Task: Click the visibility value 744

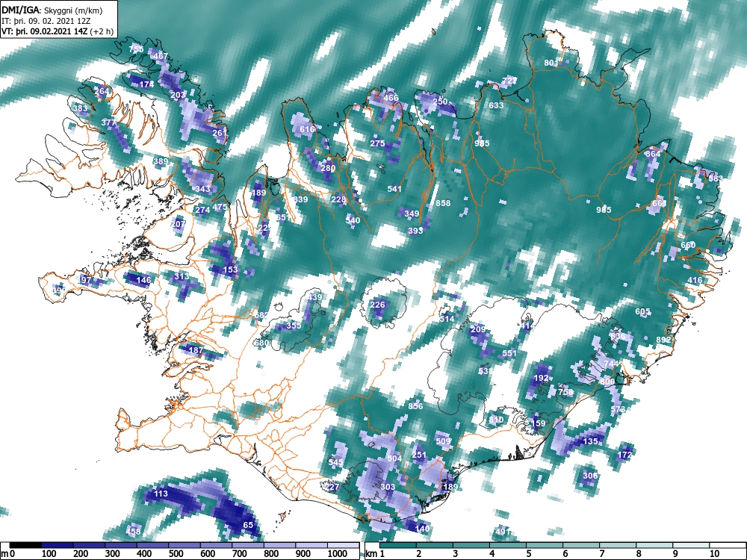Action: 611,364
